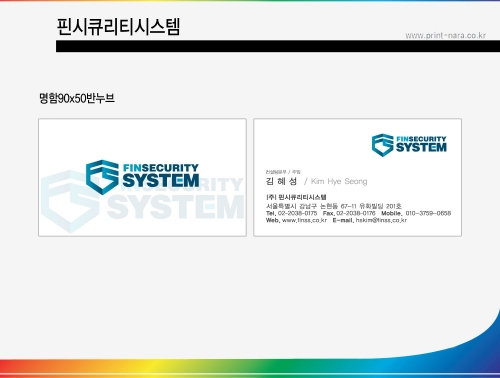Click the Mobile number 010-3759-0658
The image size is (500, 378).
428,213
